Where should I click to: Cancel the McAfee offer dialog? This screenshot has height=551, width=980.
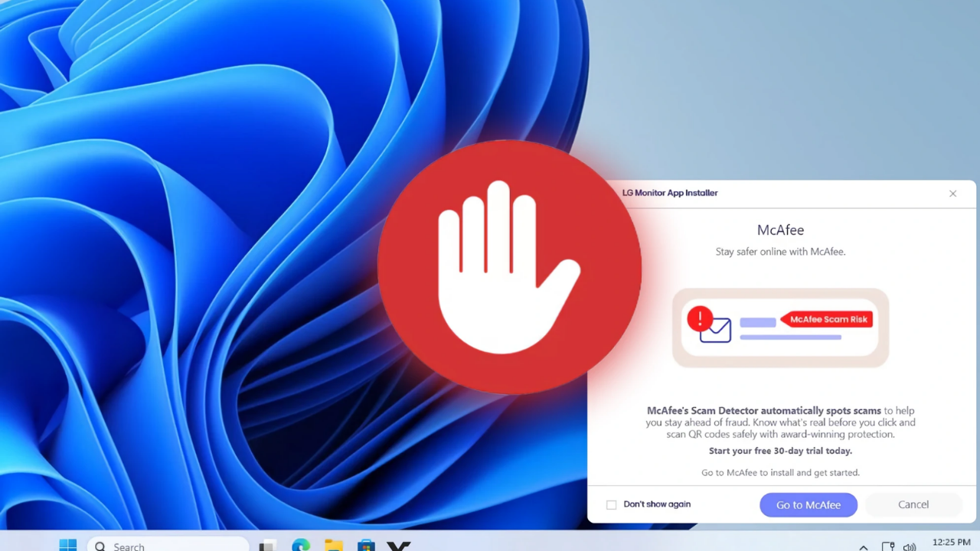(913, 505)
